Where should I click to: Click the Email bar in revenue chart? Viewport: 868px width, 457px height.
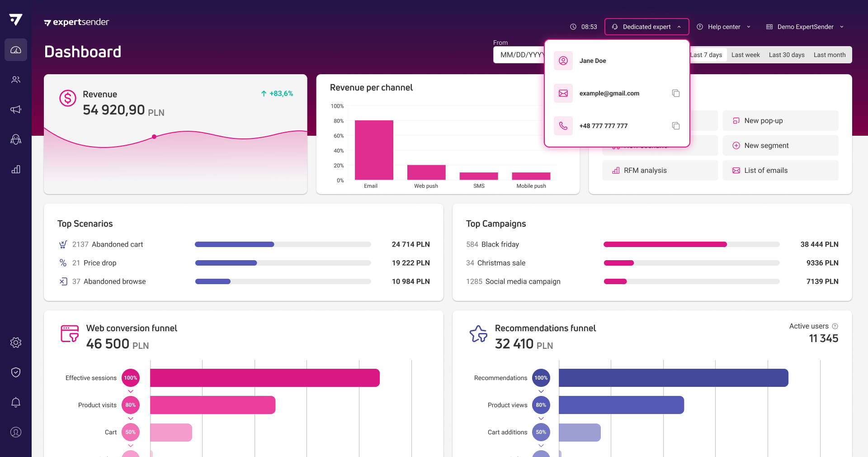tap(374, 150)
